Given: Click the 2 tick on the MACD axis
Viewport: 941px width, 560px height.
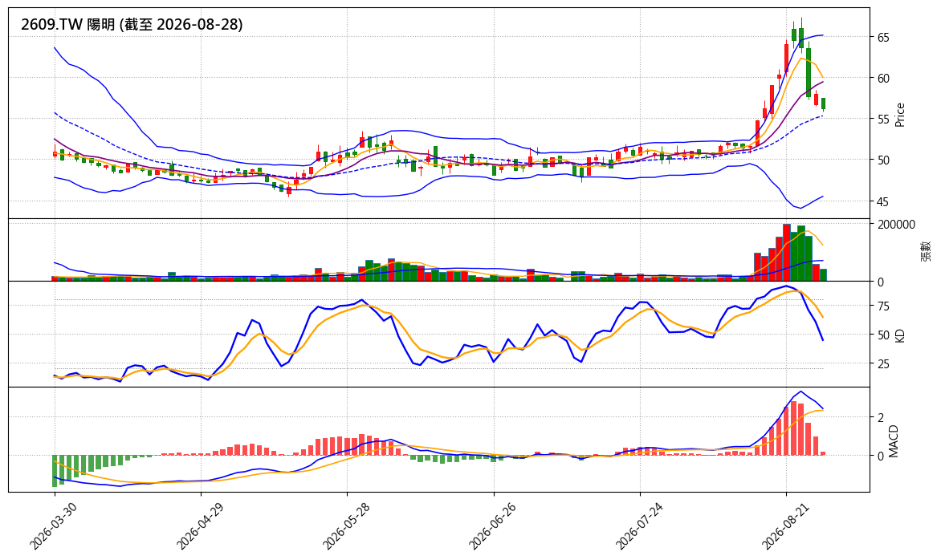Looking at the screenshot, I should tap(881, 417).
